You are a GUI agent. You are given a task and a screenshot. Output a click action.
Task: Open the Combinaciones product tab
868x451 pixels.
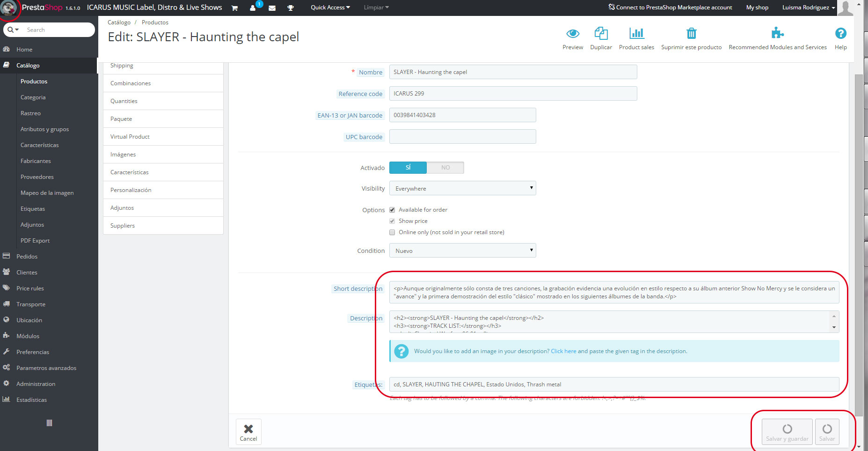pyautogui.click(x=163, y=83)
